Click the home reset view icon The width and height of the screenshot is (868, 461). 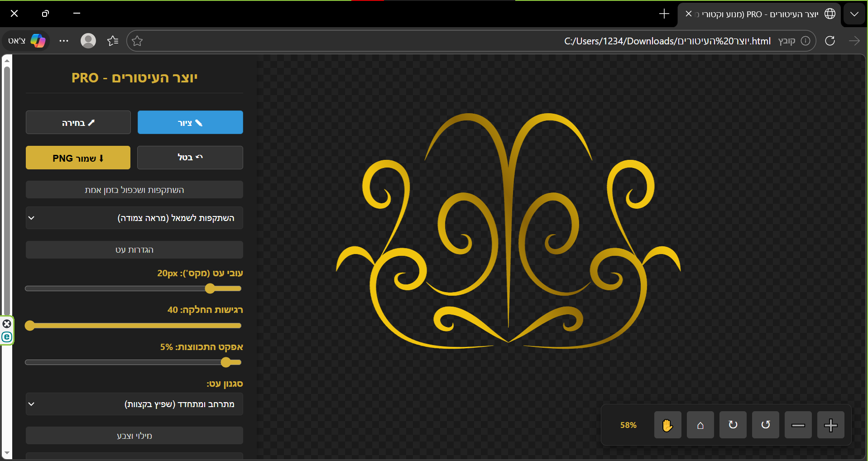tap(700, 425)
